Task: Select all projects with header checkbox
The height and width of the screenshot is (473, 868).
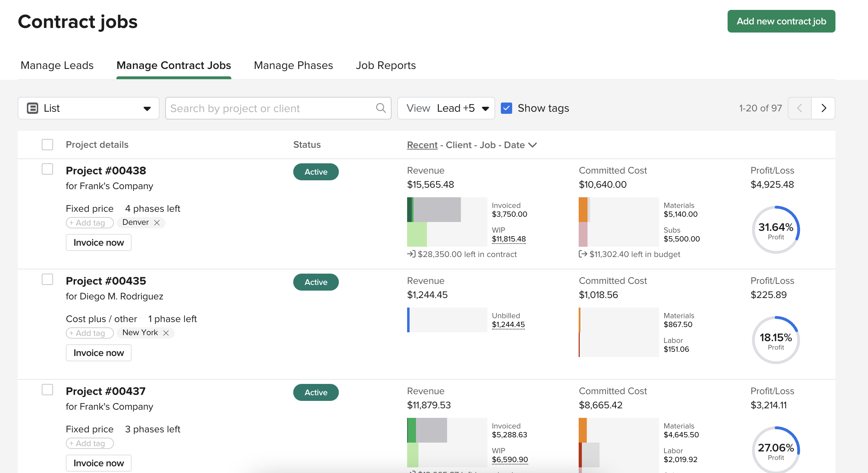Action: (x=47, y=145)
